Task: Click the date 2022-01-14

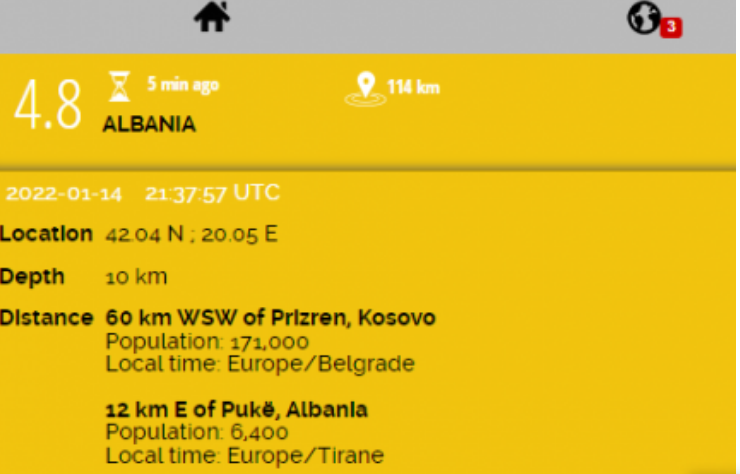Action: pos(64,193)
